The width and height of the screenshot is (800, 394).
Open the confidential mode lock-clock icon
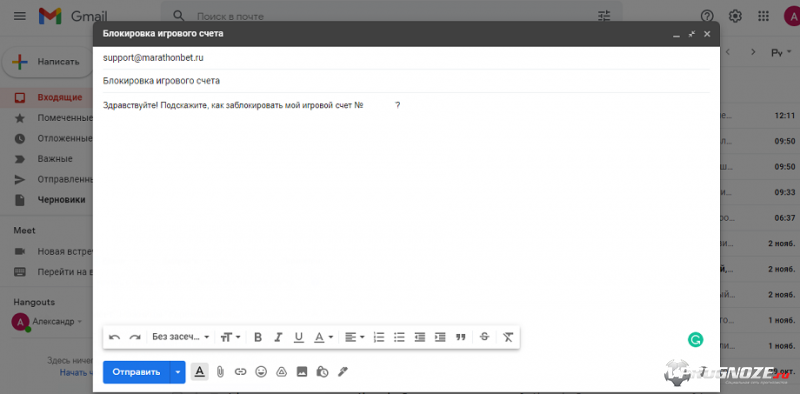322,372
